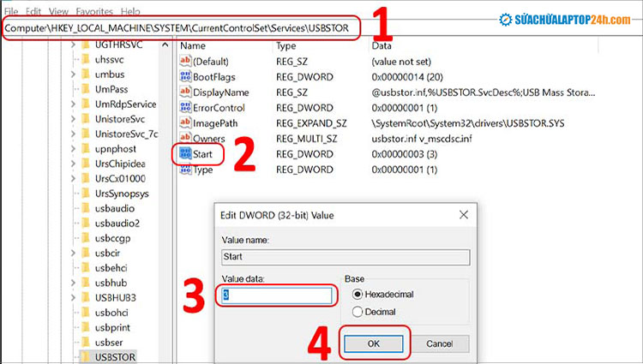
Task: Open the Help menu
Action: [130, 11]
